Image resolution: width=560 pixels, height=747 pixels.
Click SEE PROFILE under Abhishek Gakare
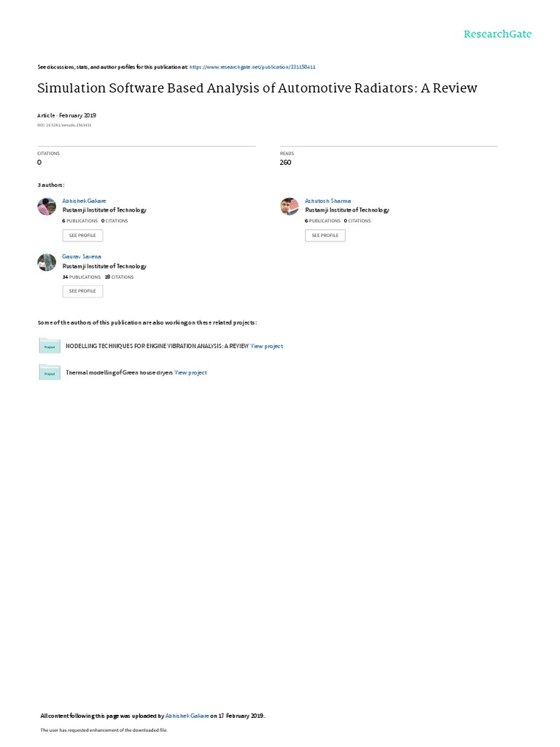[x=82, y=236]
